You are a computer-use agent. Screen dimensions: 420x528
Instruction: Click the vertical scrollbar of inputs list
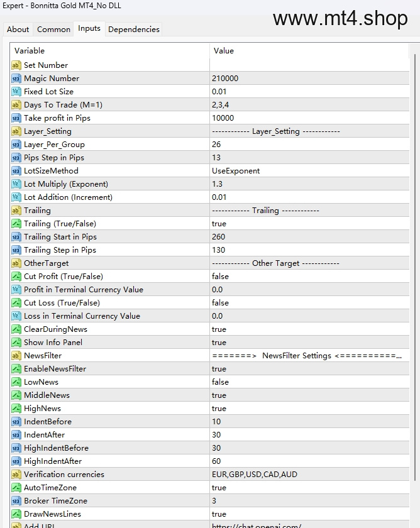[x=414, y=266]
